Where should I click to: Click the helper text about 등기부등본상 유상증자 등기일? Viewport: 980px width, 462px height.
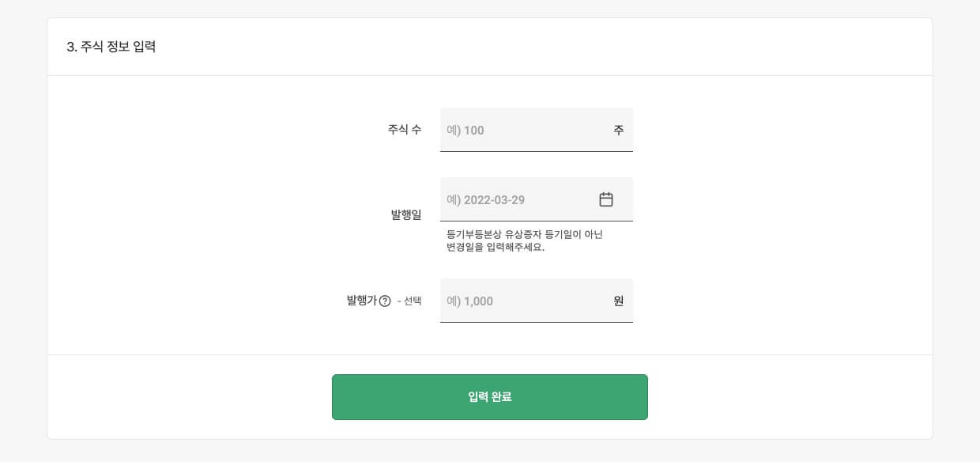click(525, 234)
